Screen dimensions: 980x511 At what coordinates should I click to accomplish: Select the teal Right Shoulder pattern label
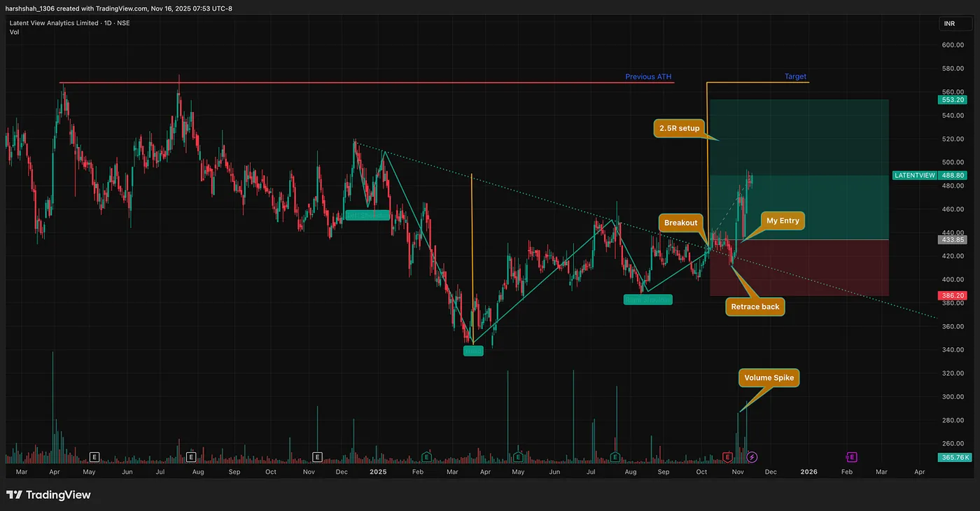point(647,300)
